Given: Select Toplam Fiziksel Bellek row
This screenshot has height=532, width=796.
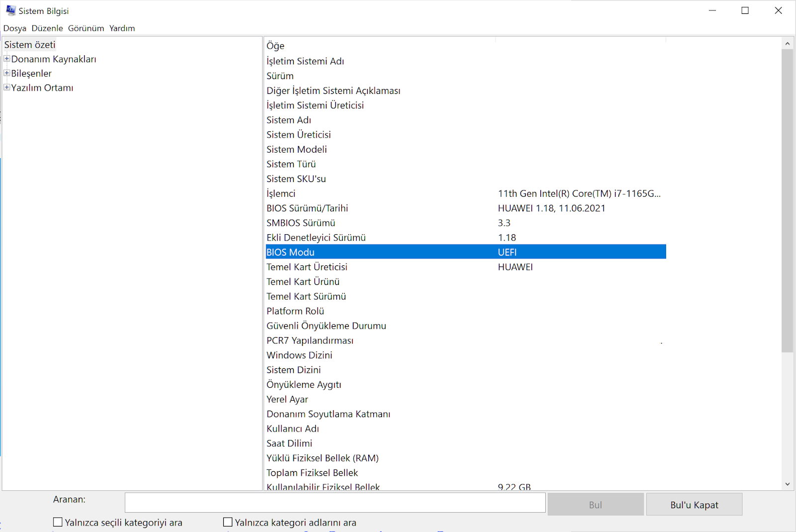Looking at the screenshot, I should (x=466, y=473).
